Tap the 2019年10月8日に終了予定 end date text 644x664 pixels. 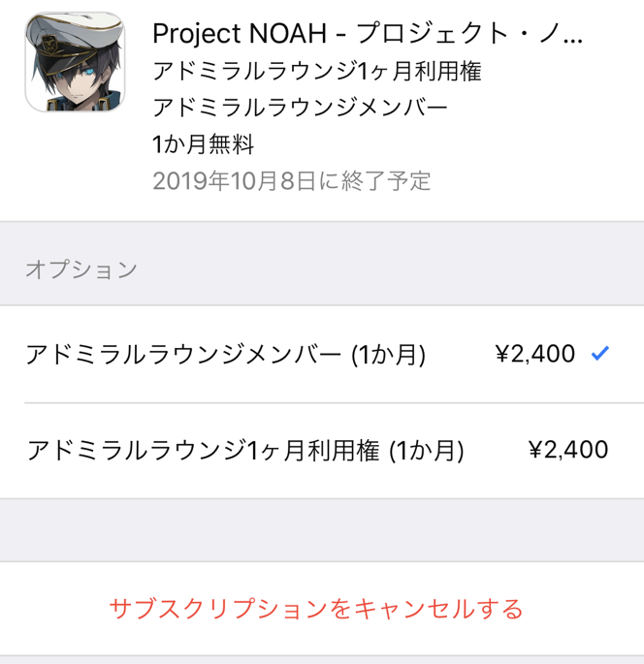291,180
